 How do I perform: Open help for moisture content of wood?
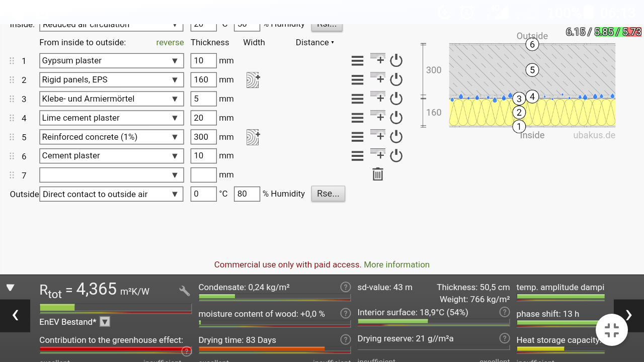(x=345, y=313)
